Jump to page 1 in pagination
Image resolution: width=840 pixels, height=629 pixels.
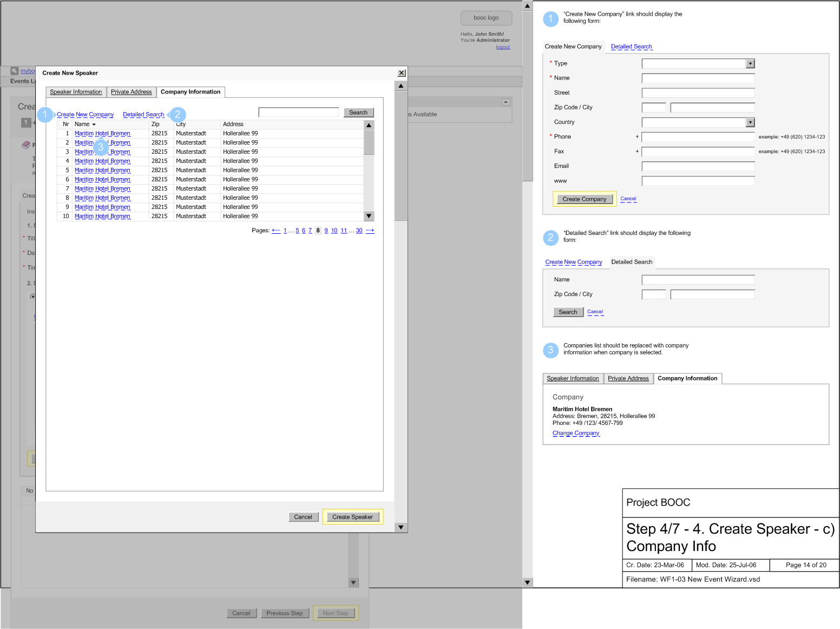coord(285,231)
